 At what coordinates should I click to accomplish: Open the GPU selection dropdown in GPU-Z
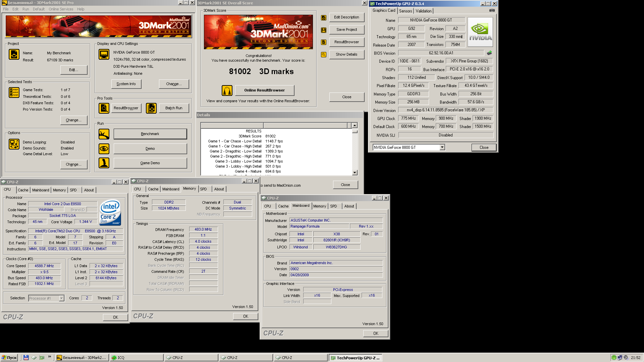tap(442, 147)
